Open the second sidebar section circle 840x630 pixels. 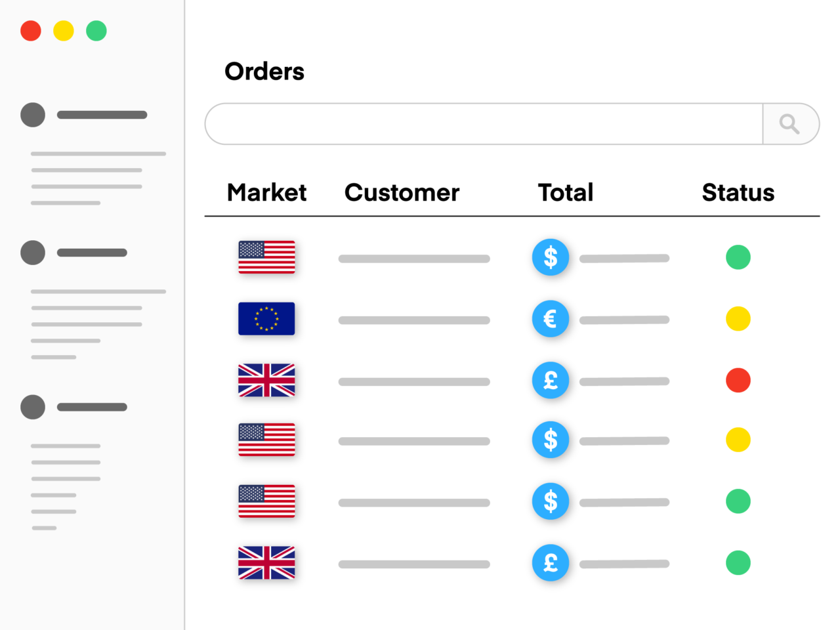coord(33,253)
